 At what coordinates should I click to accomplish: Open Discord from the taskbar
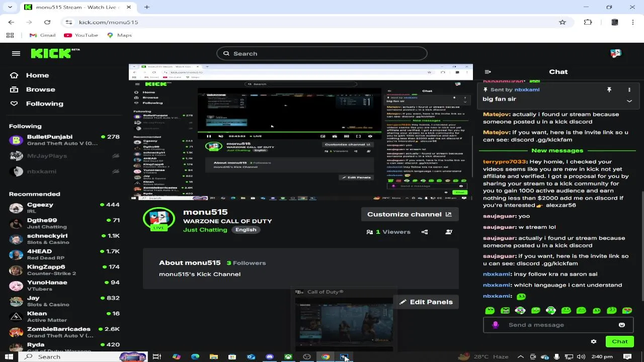(270, 357)
